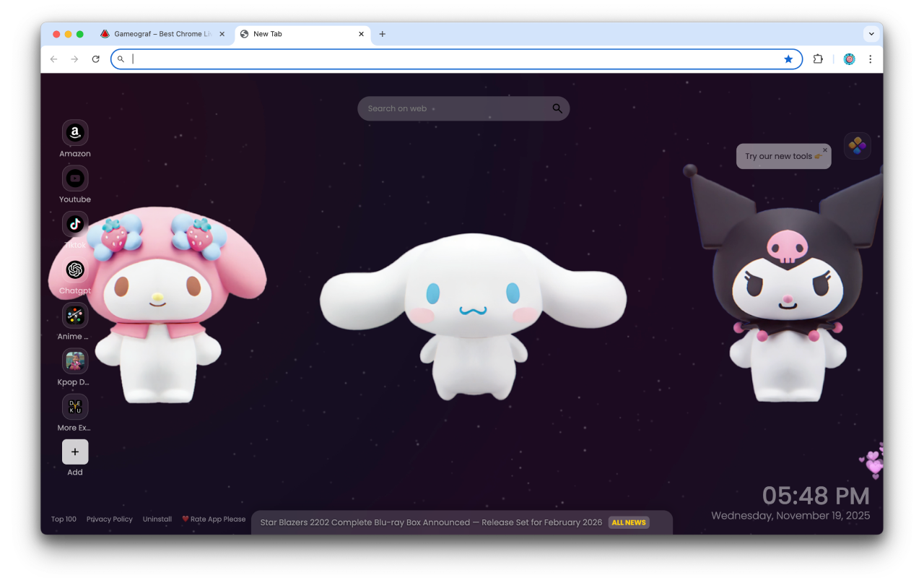Click the address bar

pos(456,59)
